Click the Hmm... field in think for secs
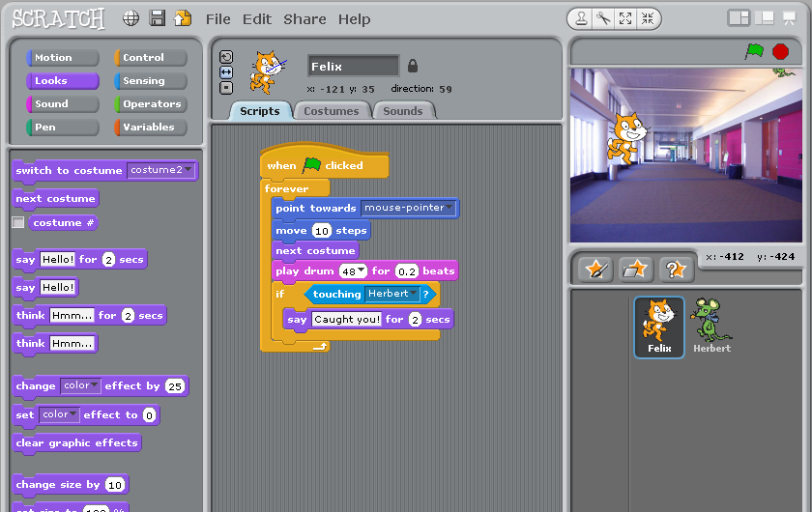The width and height of the screenshot is (812, 512). tap(72, 315)
